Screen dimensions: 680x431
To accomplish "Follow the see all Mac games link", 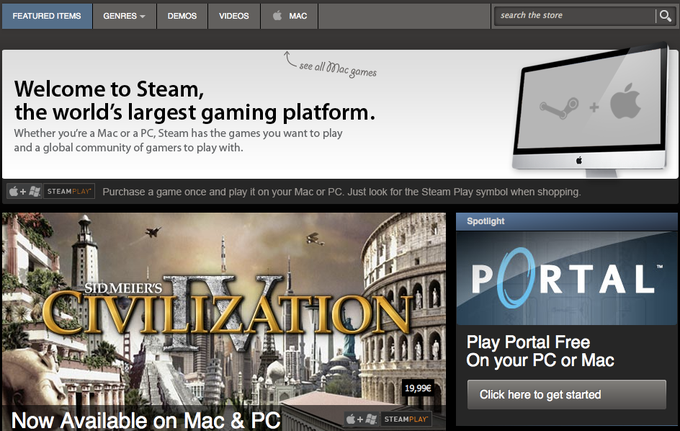I will 337,69.
